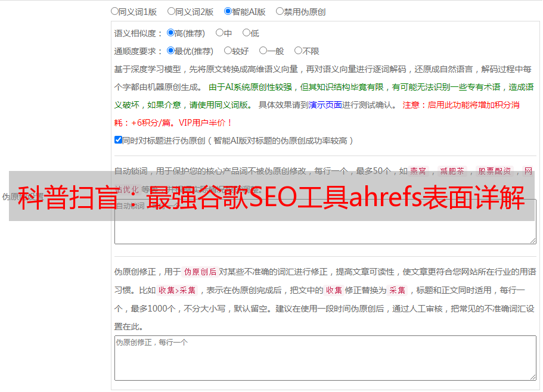The height and width of the screenshot is (392, 543).
Task: Toggle 同时对标题进行伪原创 checkbox
Action: tap(118, 140)
